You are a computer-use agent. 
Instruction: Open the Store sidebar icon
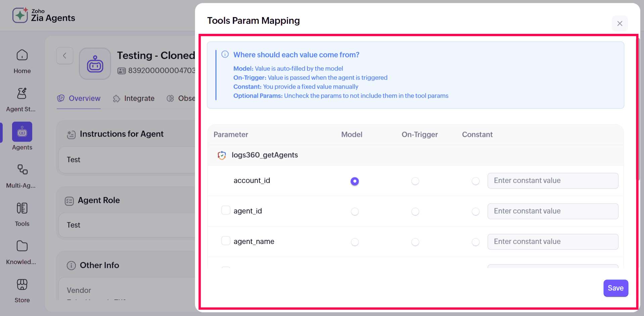[x=22, y=284]
